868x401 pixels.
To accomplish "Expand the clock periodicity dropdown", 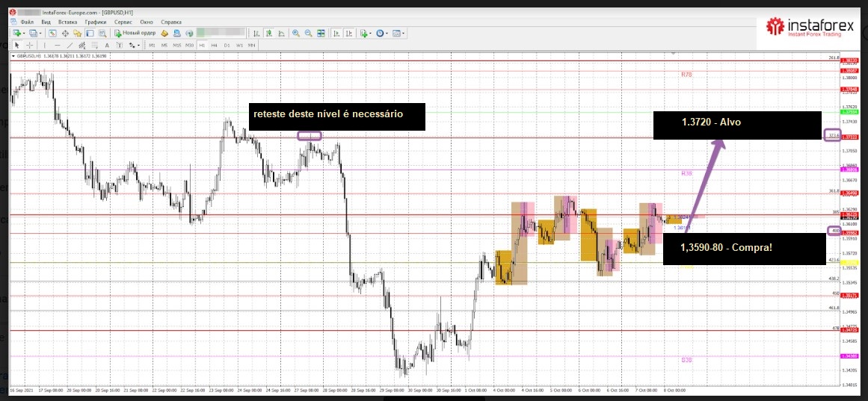I will click(x=387, y=34).
